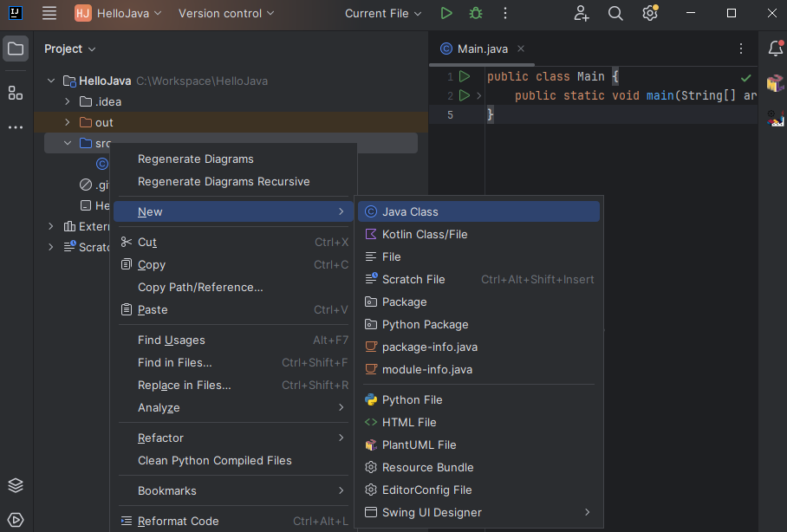787x532 pixels.
Task: Open the Current File run configuration dropdown
Action: (x=383, y=13)
